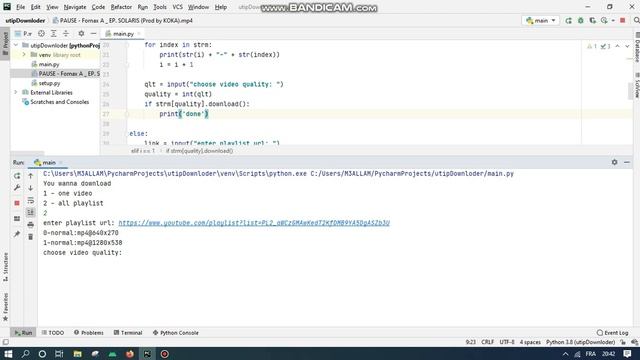Jump up the stack trace arrow
The height and width of the screenshot is (360, 640).
31,176
